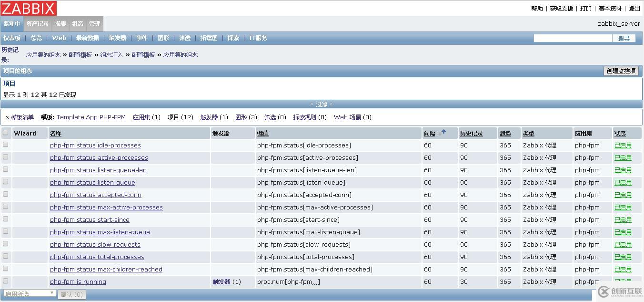Open item php-fpm status idle-processes

coord(95,146)
